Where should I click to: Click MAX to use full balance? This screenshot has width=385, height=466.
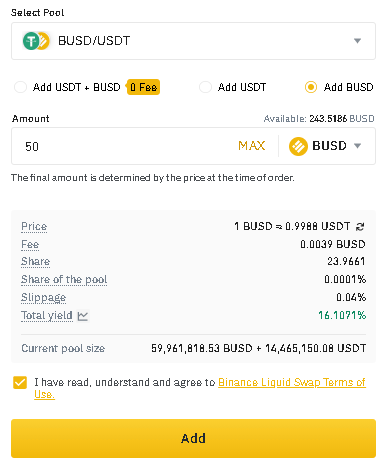pyautogui.click(x=252, y=146)
